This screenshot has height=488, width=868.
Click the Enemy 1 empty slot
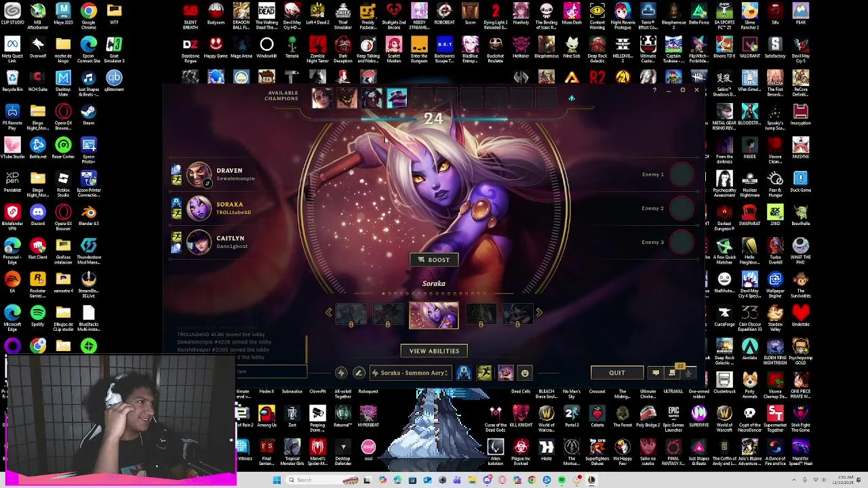point(682,175)
